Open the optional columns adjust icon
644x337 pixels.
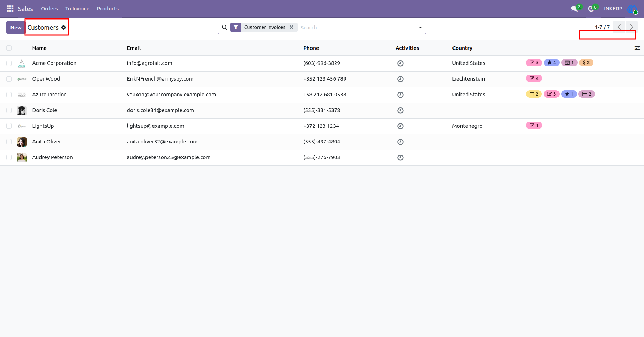coord(637,48)
